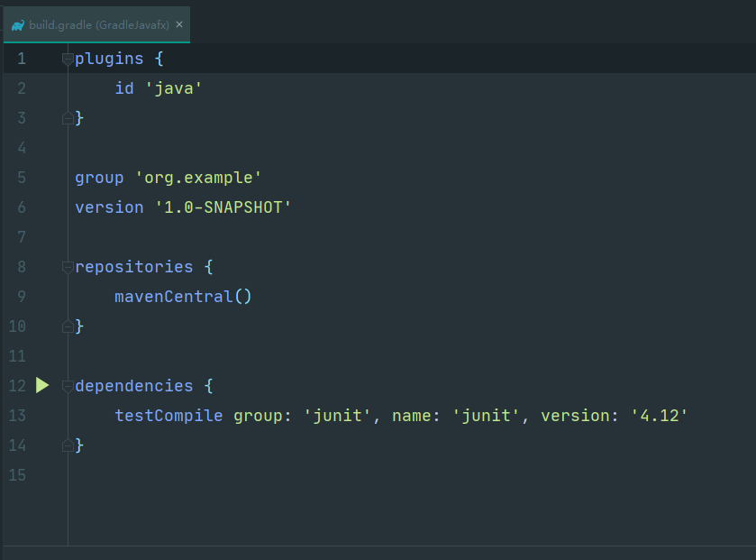
Task: Collapse the plugins block
Action: [x=67, y=59]
